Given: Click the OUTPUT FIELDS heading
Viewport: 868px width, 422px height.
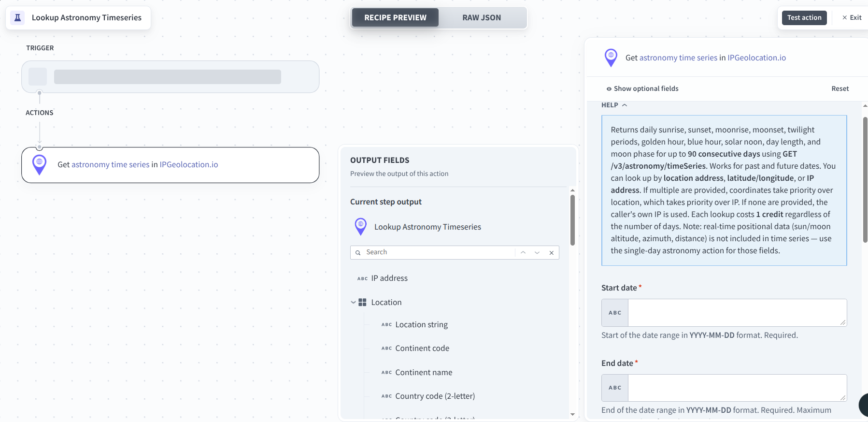Looking at the screenshot, I should (380, 160).
